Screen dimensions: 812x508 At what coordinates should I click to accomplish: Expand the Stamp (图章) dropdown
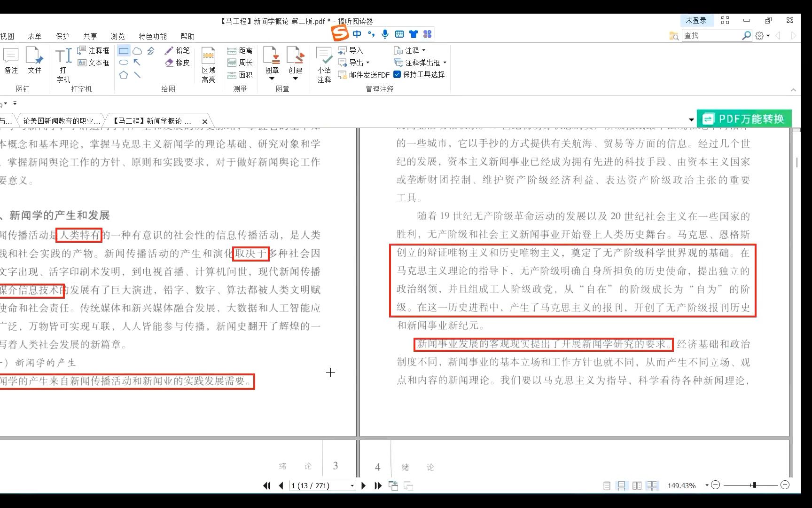click(272, 79)
